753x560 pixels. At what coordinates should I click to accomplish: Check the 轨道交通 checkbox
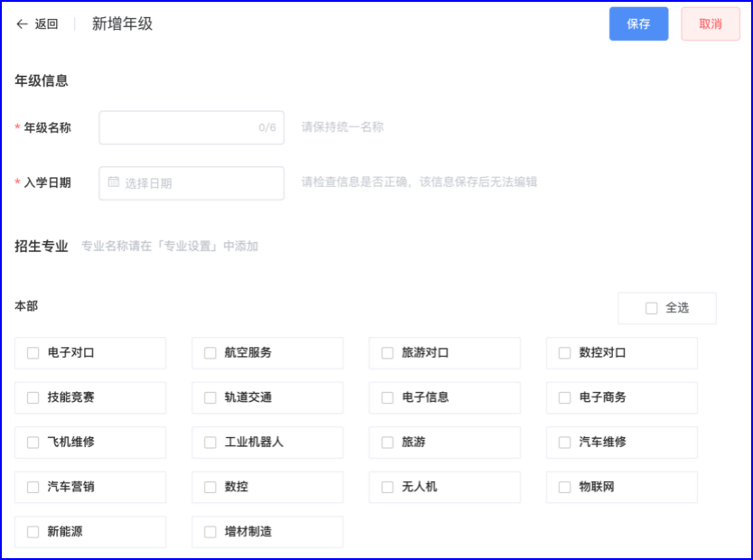(209, 397)
